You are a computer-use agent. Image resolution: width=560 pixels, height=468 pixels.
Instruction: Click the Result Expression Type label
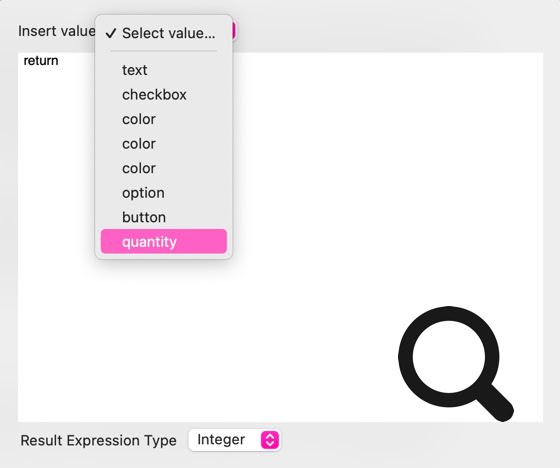(x=98, y=440)
